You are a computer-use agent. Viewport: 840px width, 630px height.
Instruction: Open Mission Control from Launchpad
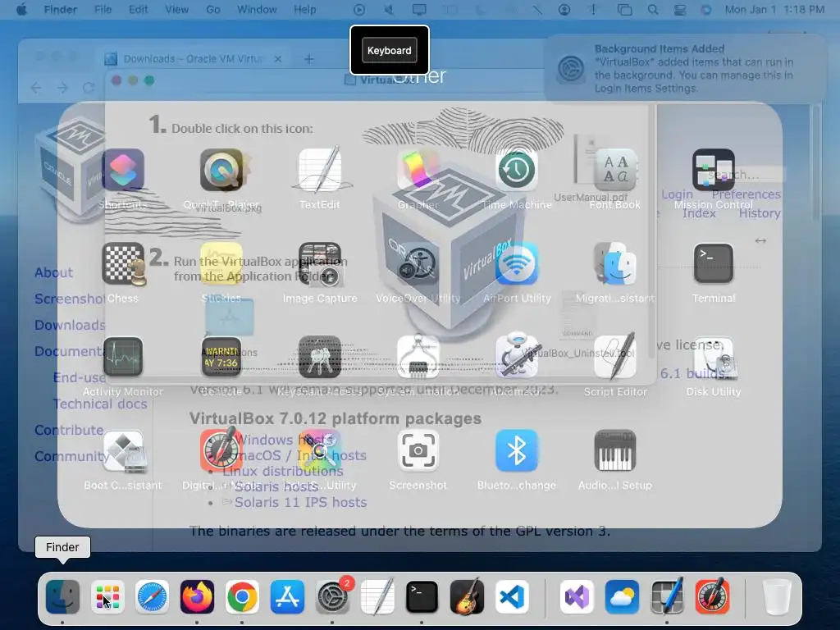pos(714,170)
